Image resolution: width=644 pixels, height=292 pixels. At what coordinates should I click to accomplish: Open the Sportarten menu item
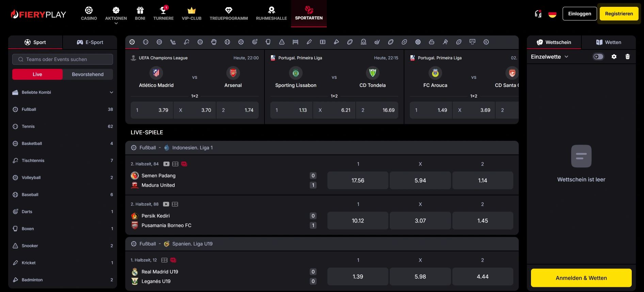(x=309, y=14)
